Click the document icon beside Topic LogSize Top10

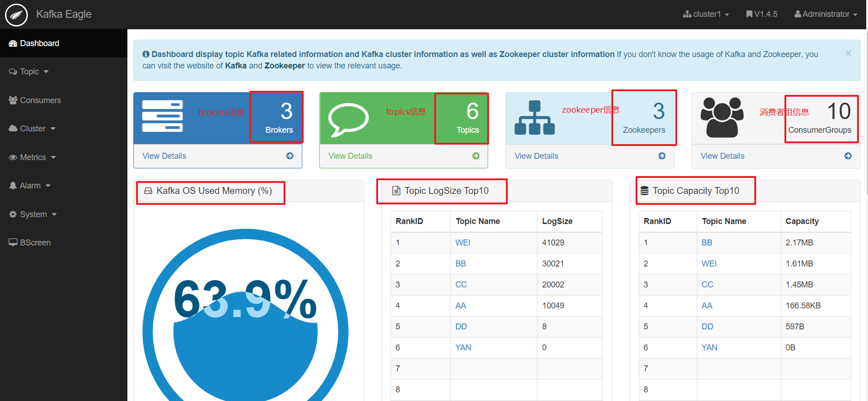click(396, 191)
